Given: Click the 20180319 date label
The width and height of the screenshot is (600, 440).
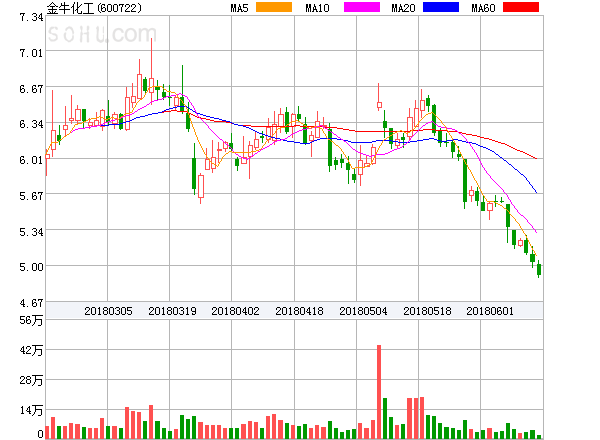Looking at the screenshot, I should 172,311.
